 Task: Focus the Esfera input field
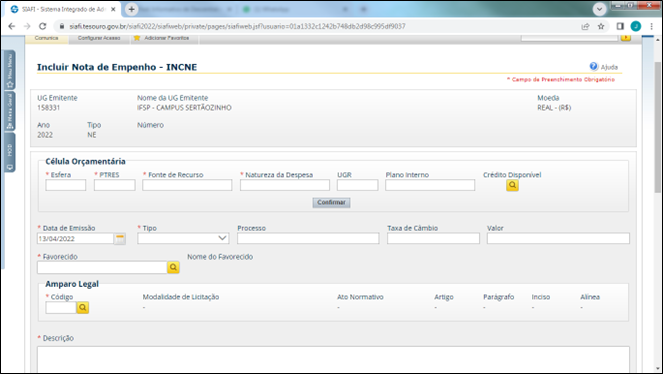tap(66, 185)
